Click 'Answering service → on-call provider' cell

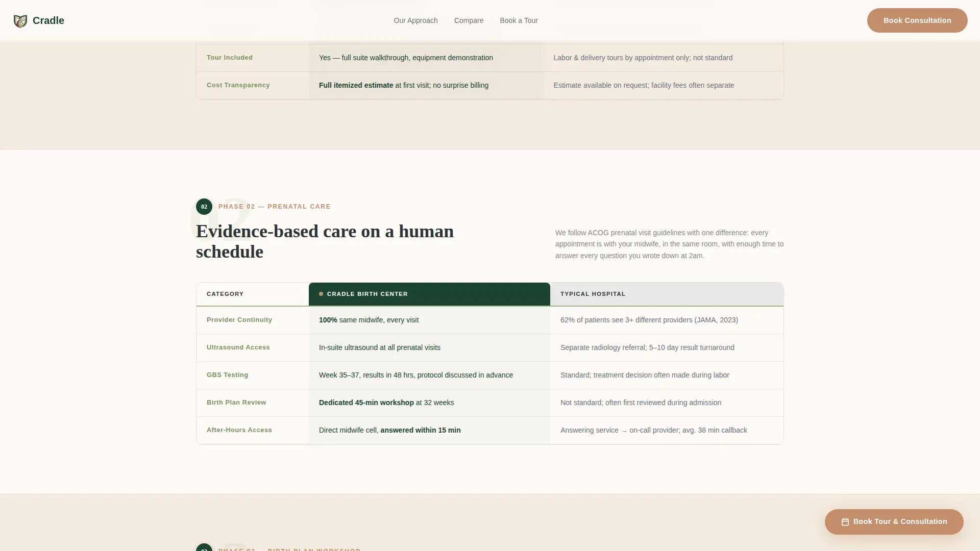tap(667, 430)
